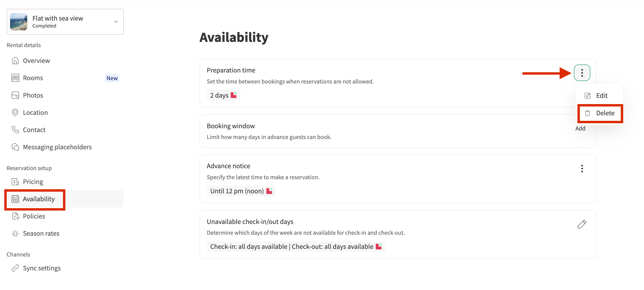
Task: Open the Availability sidebar item
Action: click(39, 199)
